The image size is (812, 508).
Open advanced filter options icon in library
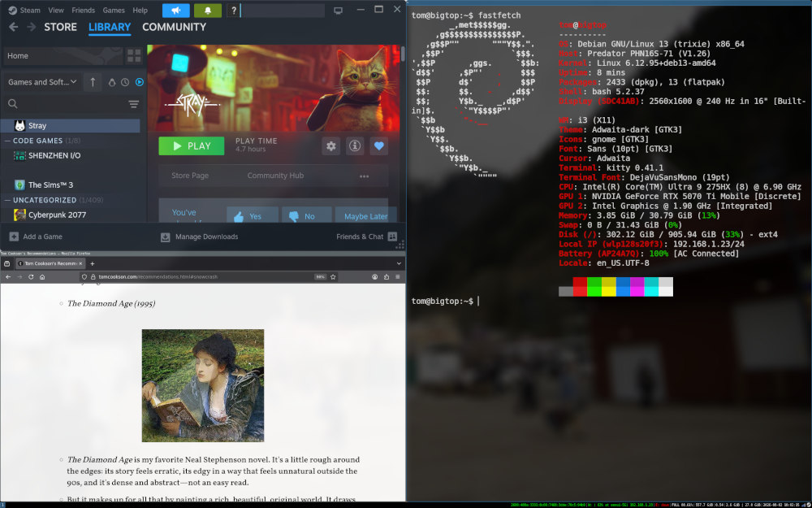coord(134,104)
